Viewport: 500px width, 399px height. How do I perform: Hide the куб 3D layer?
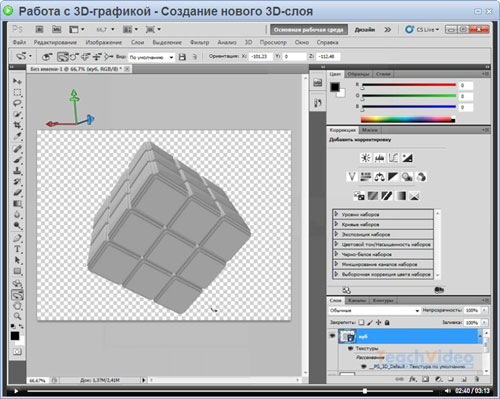tap(332, 336)
